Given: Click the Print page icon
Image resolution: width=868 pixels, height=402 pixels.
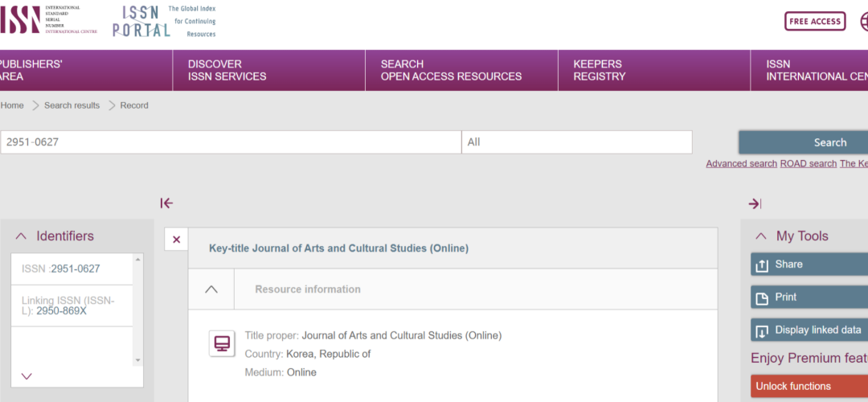Looking at the screenshot, I should 762,298.
